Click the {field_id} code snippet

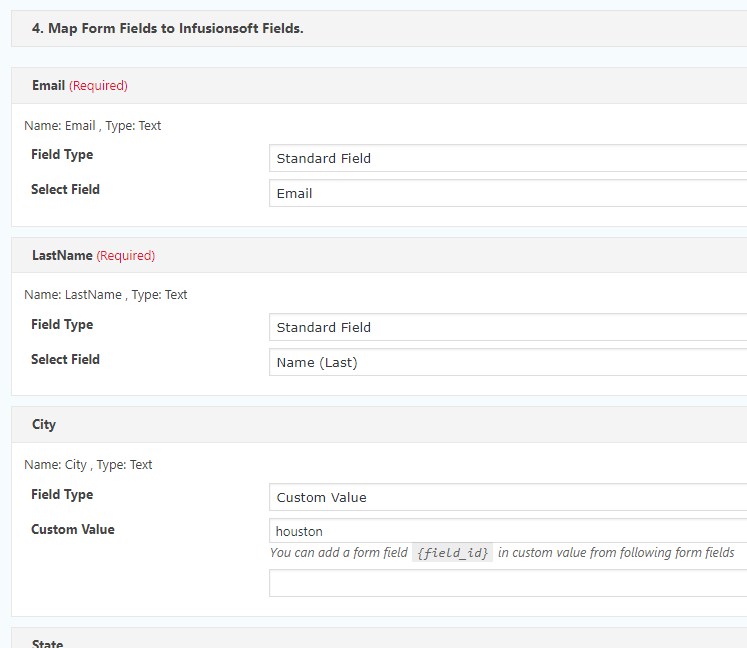(452, 553)
